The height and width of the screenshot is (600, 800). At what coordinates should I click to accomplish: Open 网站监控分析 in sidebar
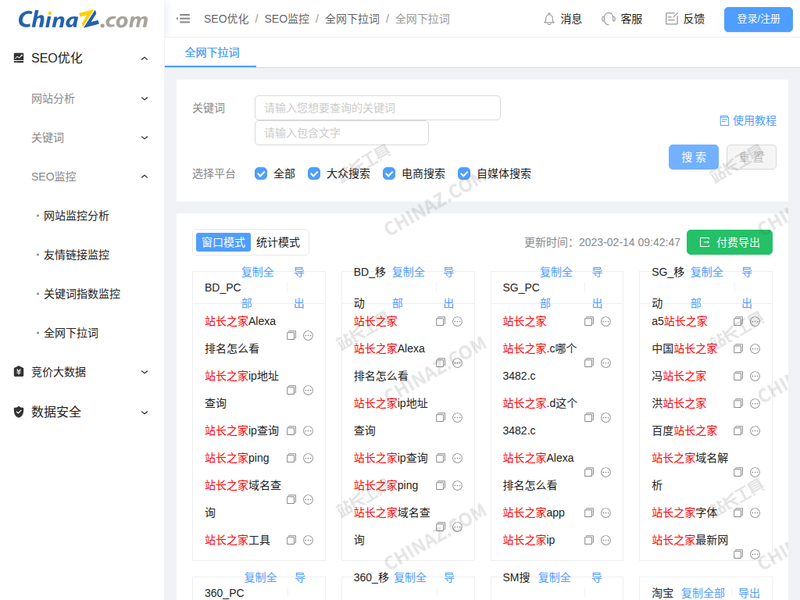pos(76,216)
